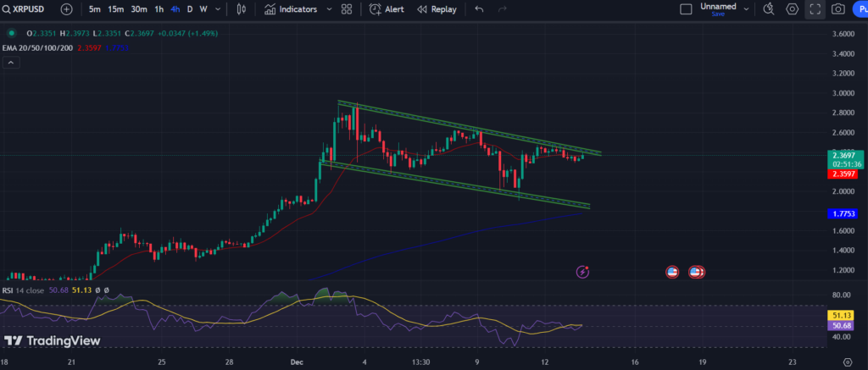The height and width of the screenshot is (370, 868).
Task: Click the purple 50.68 RSI scale label
Action: [843, 325]
